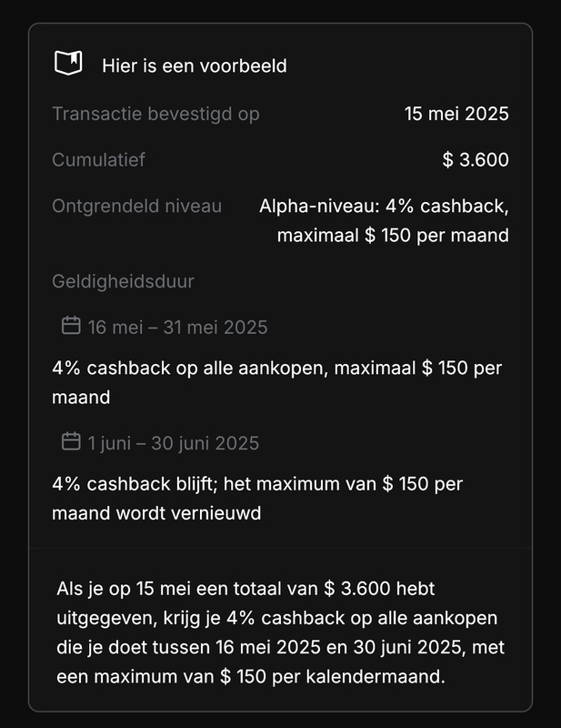Viewport: 561px width, 728px height.
Task: Select the '16 mei – 31 mei 2025' period
Action: click(177, 327)
